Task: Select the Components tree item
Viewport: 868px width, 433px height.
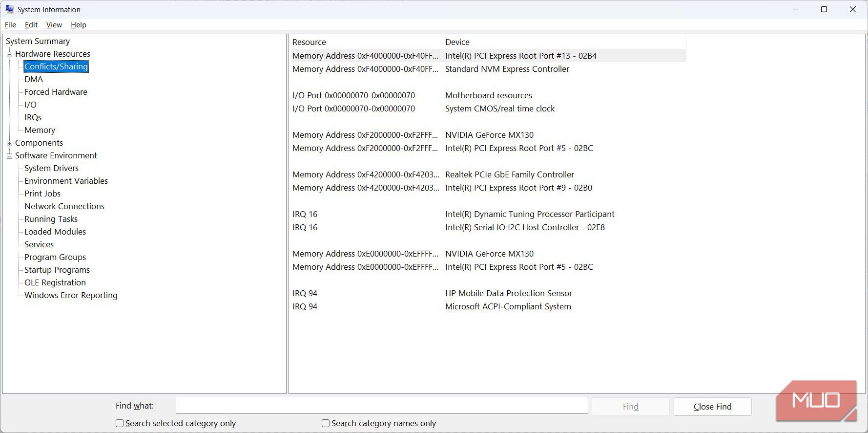Action: coord(39,143)
